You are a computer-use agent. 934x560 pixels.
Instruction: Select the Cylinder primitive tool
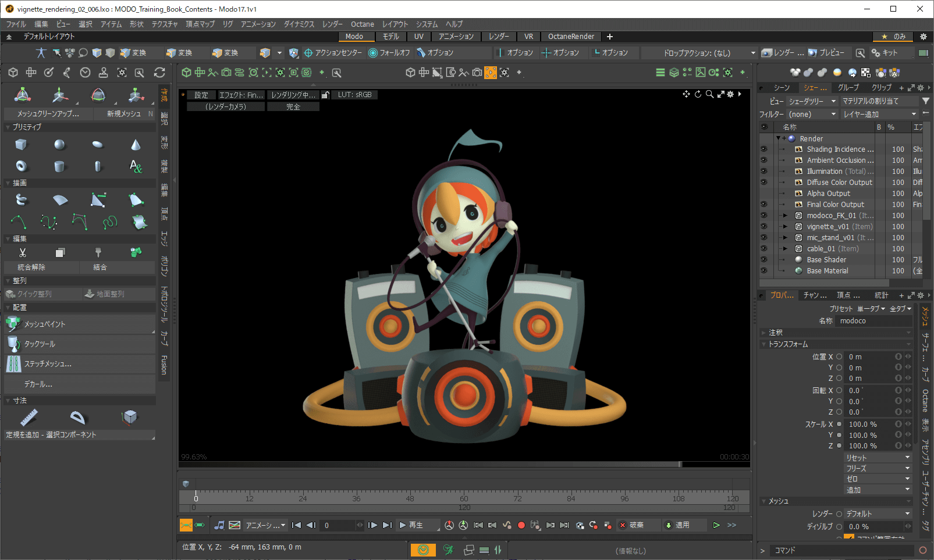pos(59,166)
